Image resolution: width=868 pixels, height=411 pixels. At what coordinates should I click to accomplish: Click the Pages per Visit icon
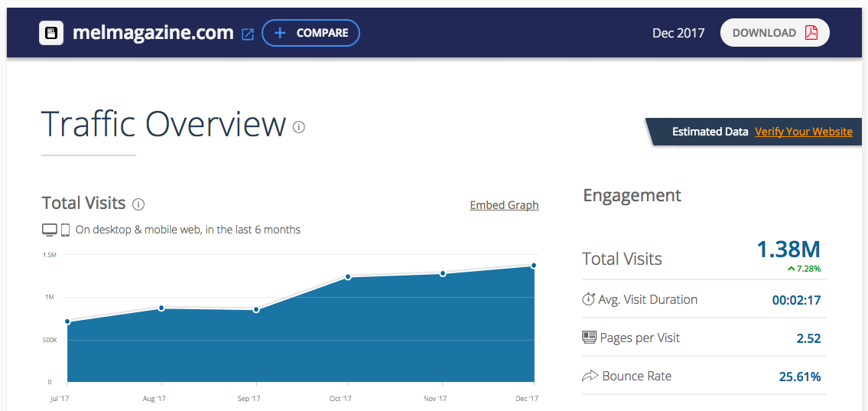pos(589,338)
